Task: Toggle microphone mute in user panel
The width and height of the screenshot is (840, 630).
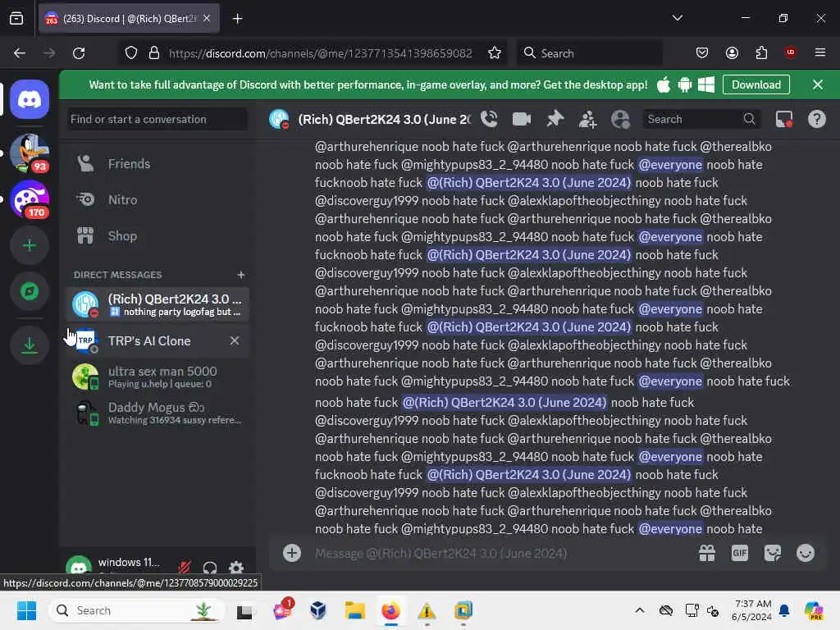Action: [x=185, y=567]
